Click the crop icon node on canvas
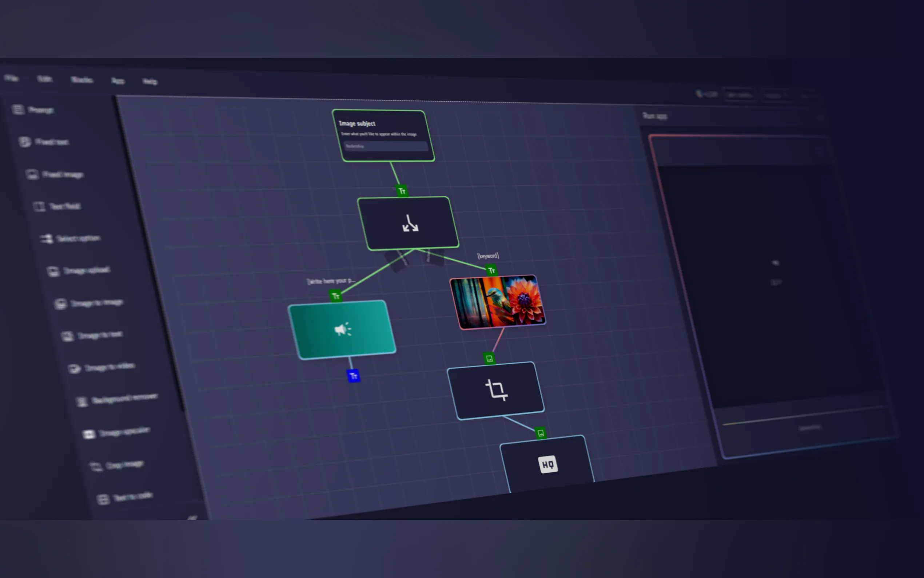The height and width of the screenshot is (578, 924). coord(496,390)
